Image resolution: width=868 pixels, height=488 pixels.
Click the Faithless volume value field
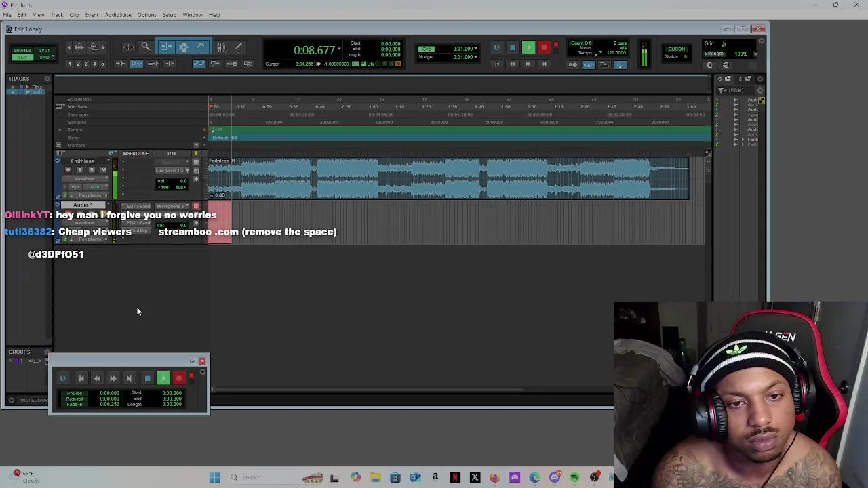tap(172, 181)
